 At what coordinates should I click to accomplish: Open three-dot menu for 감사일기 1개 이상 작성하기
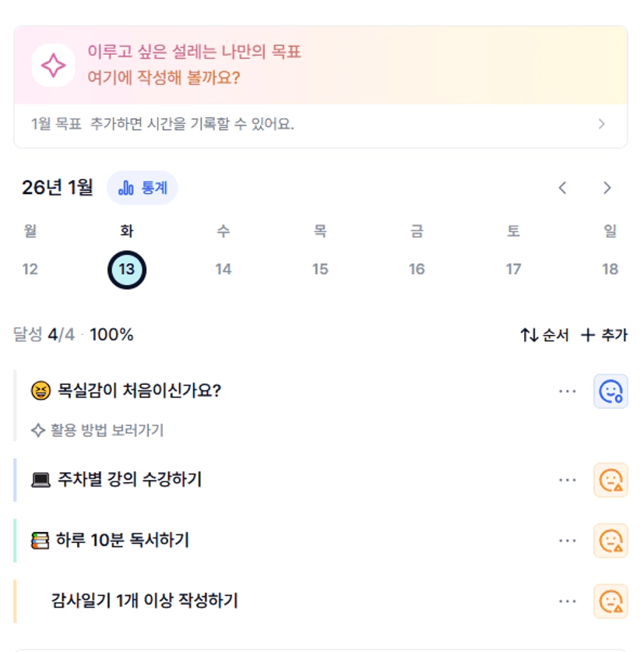(x=568, y=601)
